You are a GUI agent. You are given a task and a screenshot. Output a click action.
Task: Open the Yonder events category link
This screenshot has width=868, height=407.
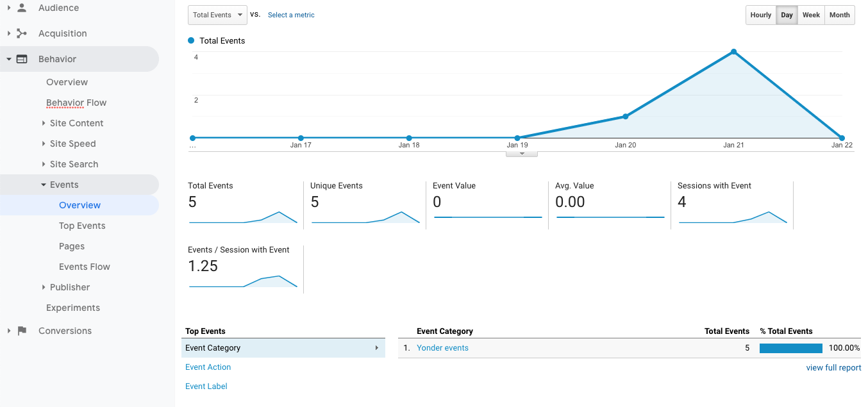pos(442,347)
